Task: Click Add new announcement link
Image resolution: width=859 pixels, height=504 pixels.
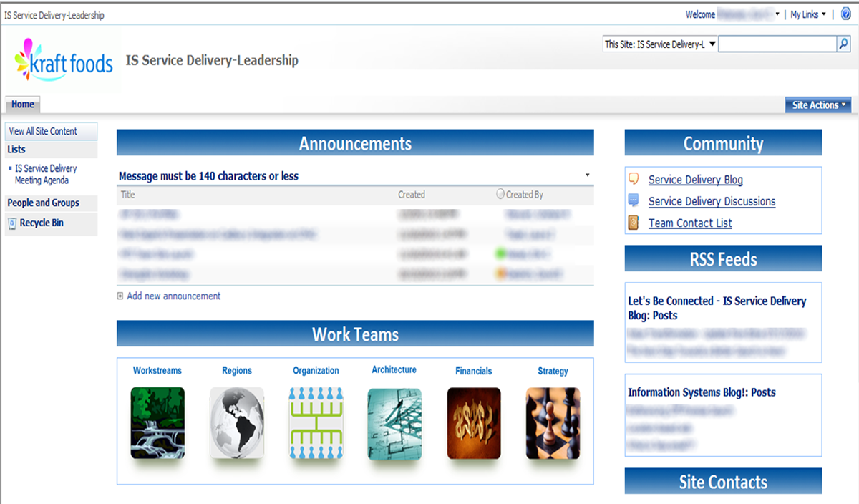Action: click(174, 296)
